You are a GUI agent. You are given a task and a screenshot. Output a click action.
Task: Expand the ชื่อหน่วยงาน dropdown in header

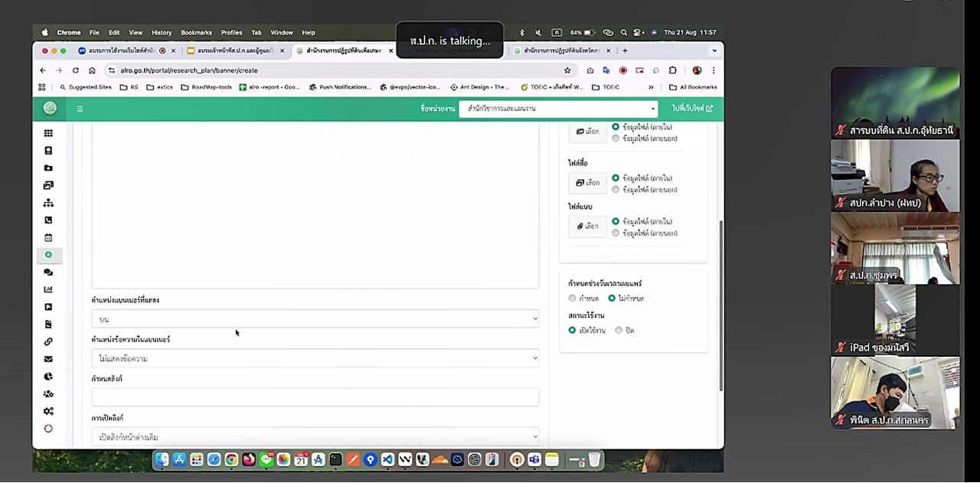558,109
